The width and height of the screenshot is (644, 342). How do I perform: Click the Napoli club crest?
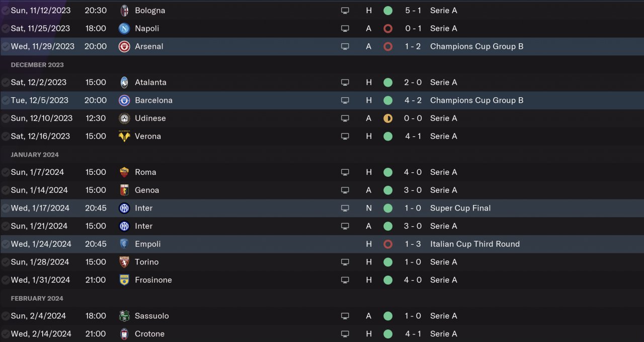tap(124, 29)
